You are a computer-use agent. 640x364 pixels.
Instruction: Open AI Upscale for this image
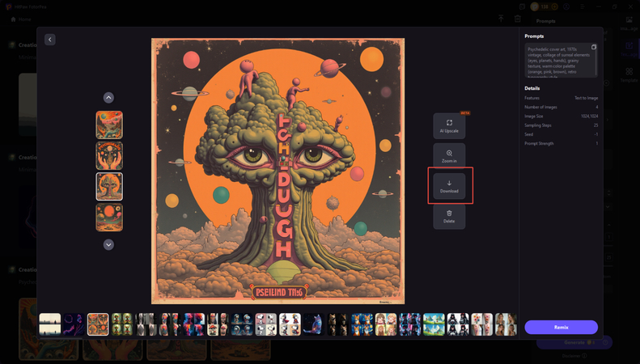[449, 125]
